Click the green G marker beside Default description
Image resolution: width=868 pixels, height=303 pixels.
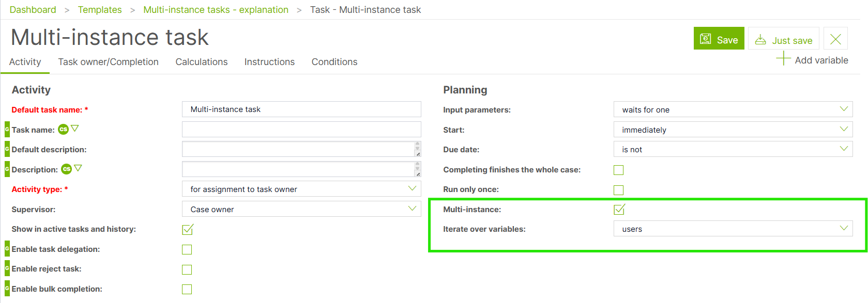pyautogui.click(x=7, y=150)
